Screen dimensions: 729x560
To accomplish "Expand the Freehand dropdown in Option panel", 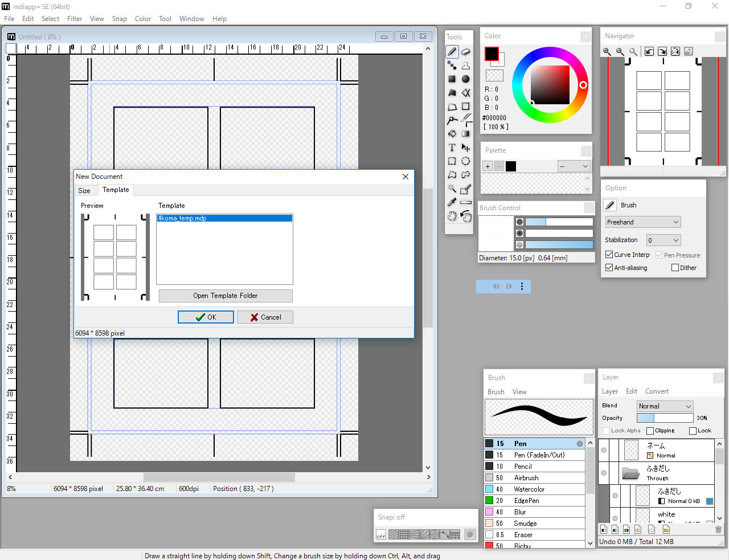I will click(x=642, y=222).
